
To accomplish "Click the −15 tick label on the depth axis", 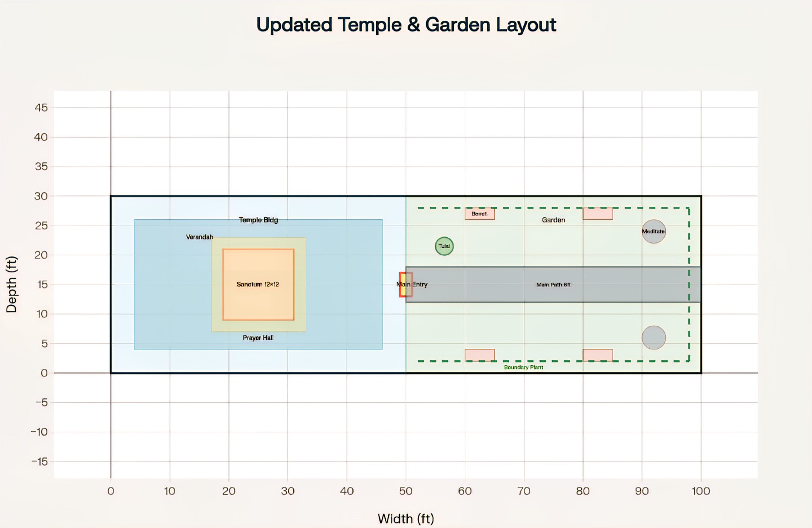I will click(x=40, y=462).
